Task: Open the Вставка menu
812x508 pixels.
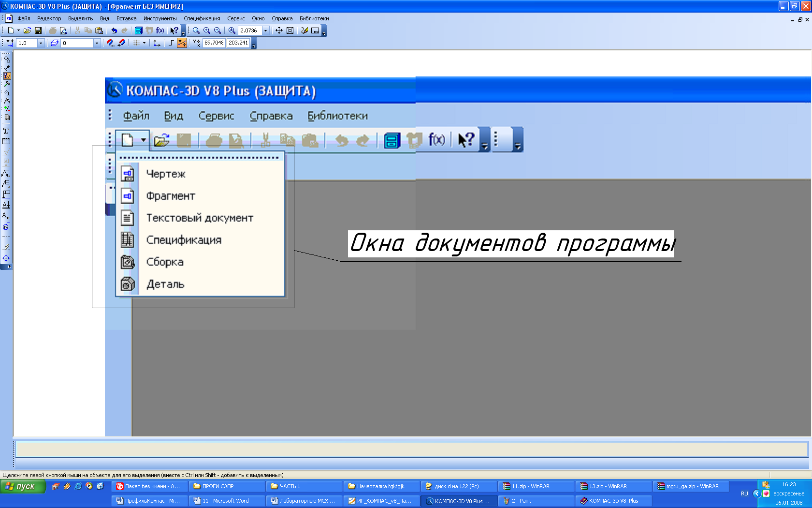Action: pyautogui.click(x=126, y=19)
